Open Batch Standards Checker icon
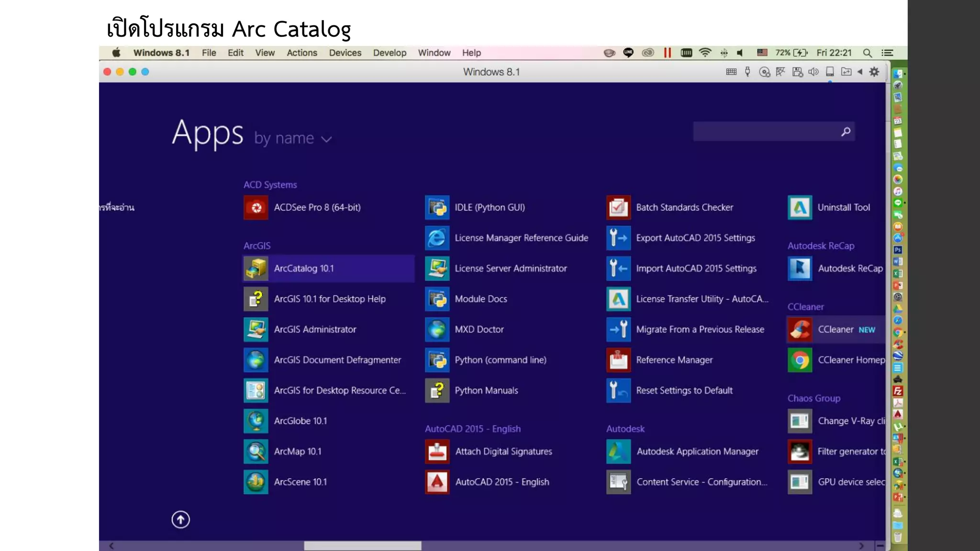The image size is (980, 551). pyautogui.click(x=619, y=208)
